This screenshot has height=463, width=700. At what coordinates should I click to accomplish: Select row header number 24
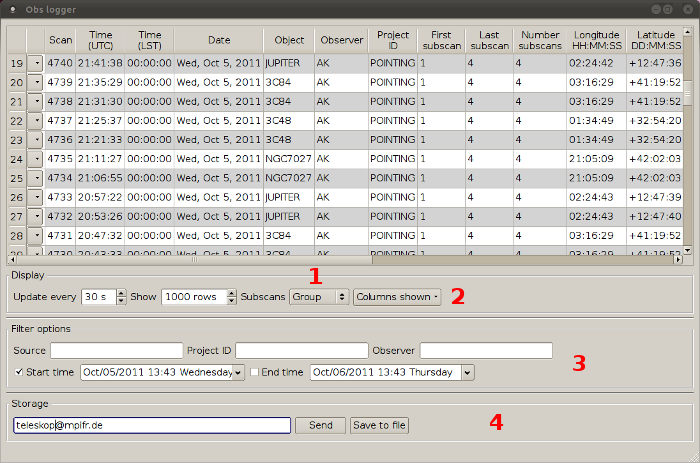tap(17, 159)
